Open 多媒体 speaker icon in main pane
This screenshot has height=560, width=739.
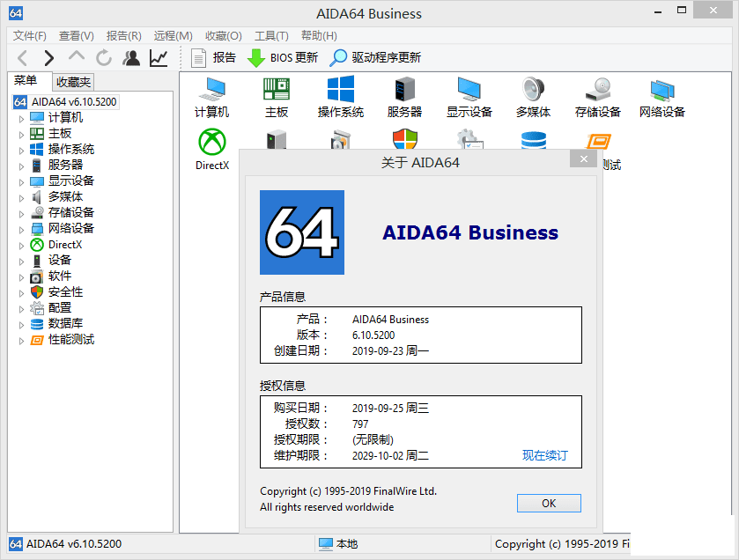[x=533, y=98]
